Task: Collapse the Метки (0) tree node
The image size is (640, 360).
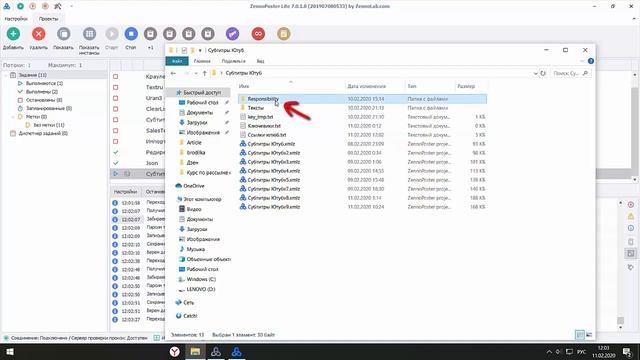Action: [x=13, y=117]
